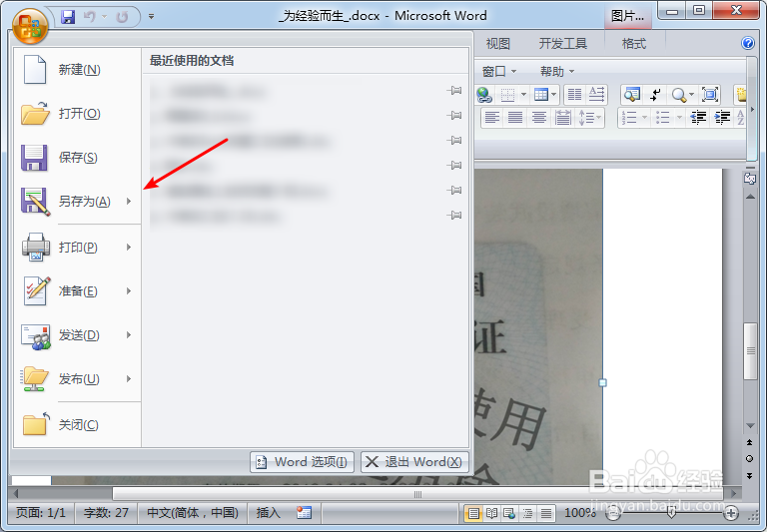Click the align left icon
The height and width of the screenshot is (532, 767).
tap(492, 118)
